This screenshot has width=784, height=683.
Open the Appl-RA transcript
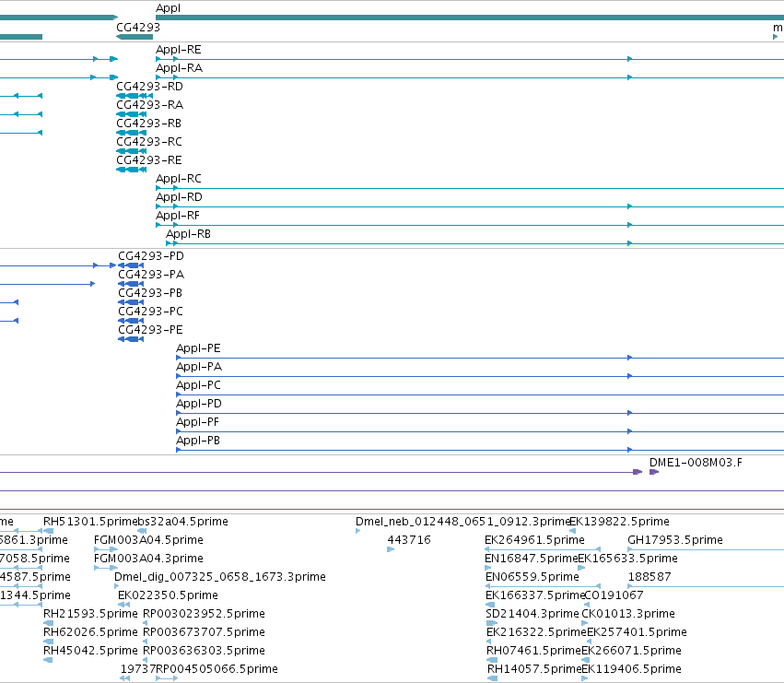179,68
